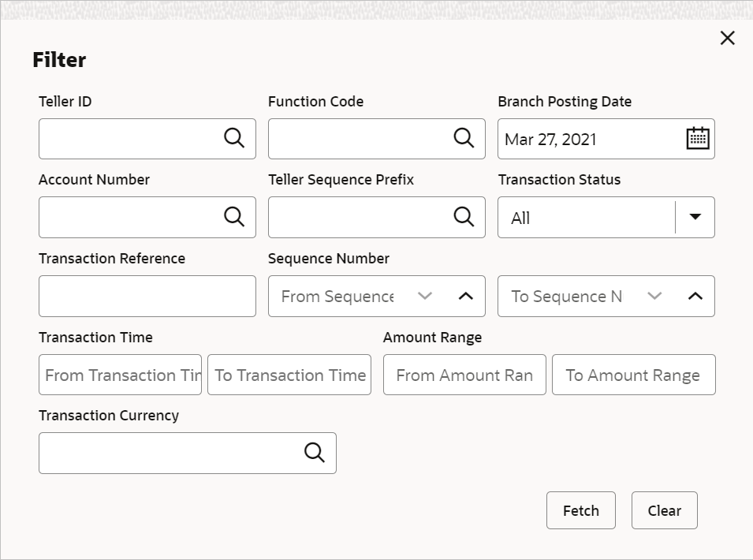
Task: Open Transaction Currency search lookup
Action: click(x=315, y=453)
